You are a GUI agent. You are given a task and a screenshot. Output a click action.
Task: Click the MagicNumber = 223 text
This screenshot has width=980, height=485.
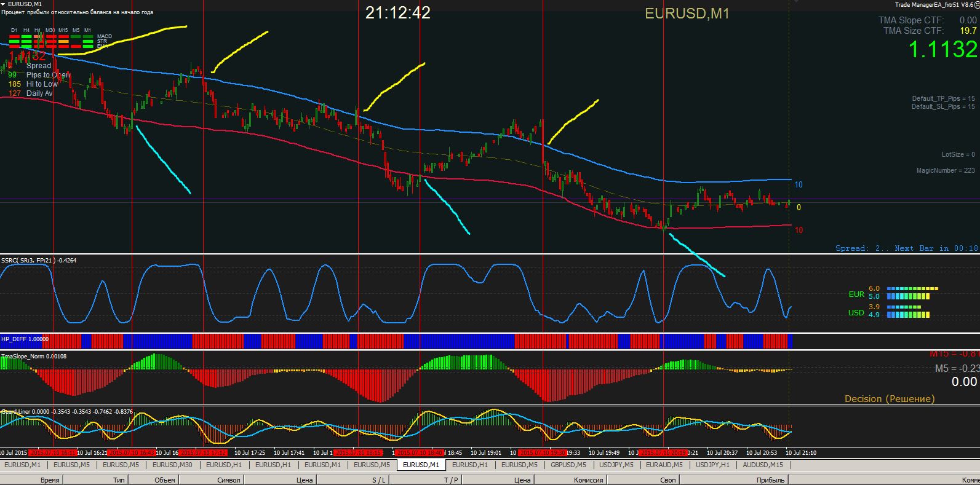[x=946, y=170]
